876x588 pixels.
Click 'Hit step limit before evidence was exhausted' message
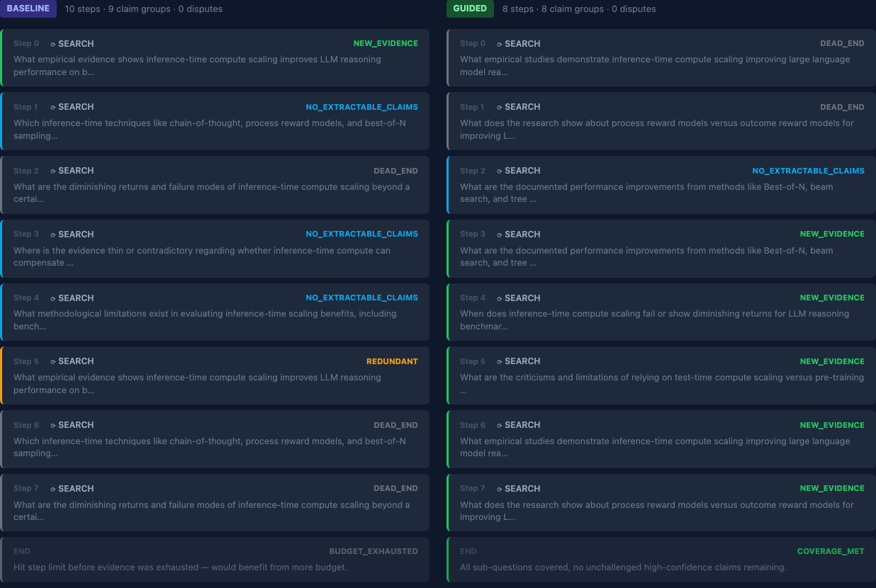tap(180, 567)
